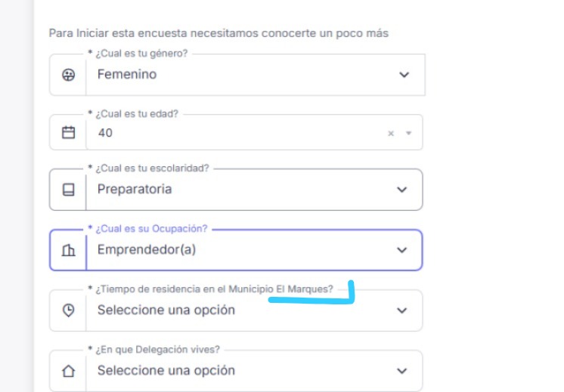
Task: Click the Preparatoria escolaridad field
Action: coord(227,190)
